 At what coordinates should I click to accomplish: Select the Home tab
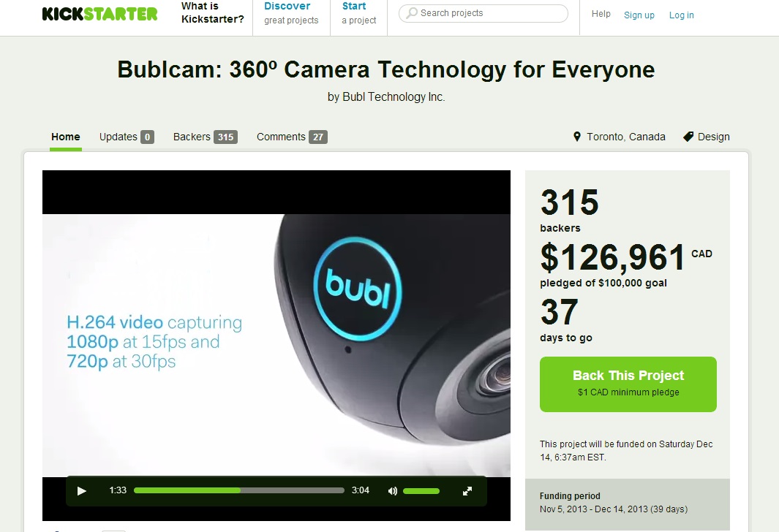coord(66,137)
